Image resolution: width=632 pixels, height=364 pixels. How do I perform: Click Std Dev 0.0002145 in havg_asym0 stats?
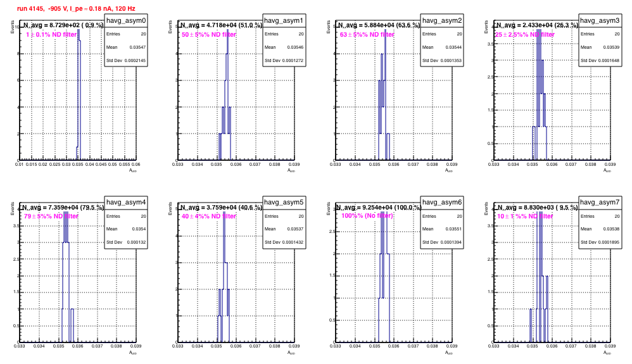tap(126, 61)
